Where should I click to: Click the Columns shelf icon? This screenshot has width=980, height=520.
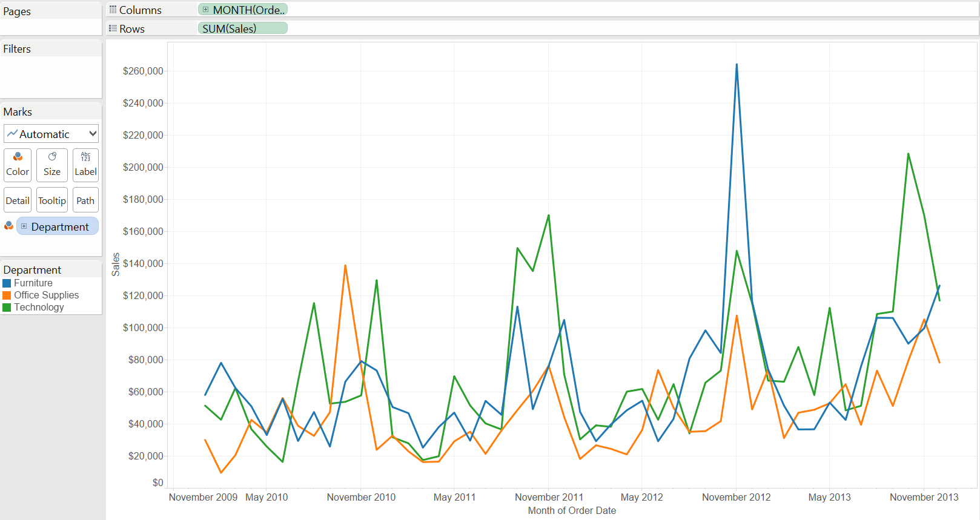click(113, 10)
